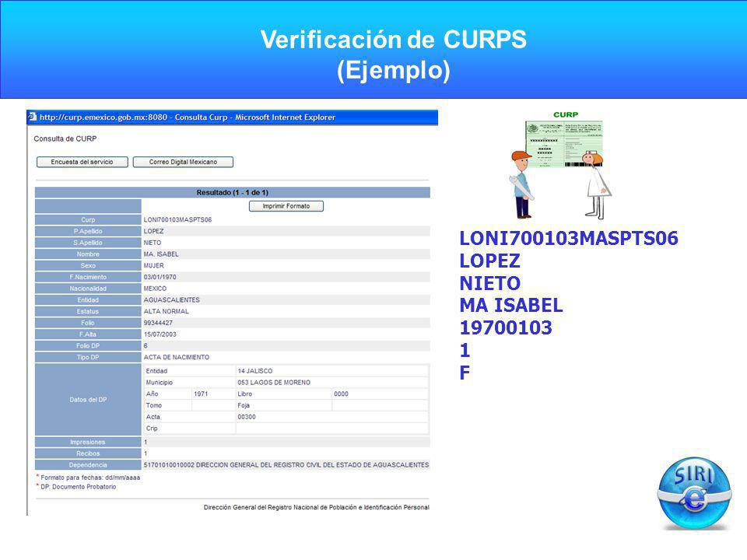Click the large blue letter F
This screenshot has width=747, height=560.
(x=465, y=373)
